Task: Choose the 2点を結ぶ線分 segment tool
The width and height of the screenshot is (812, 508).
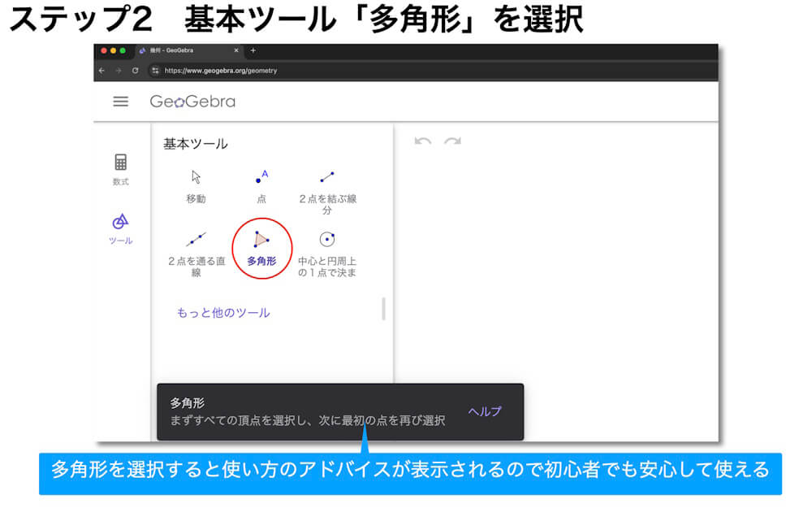Action: (326, 177)
